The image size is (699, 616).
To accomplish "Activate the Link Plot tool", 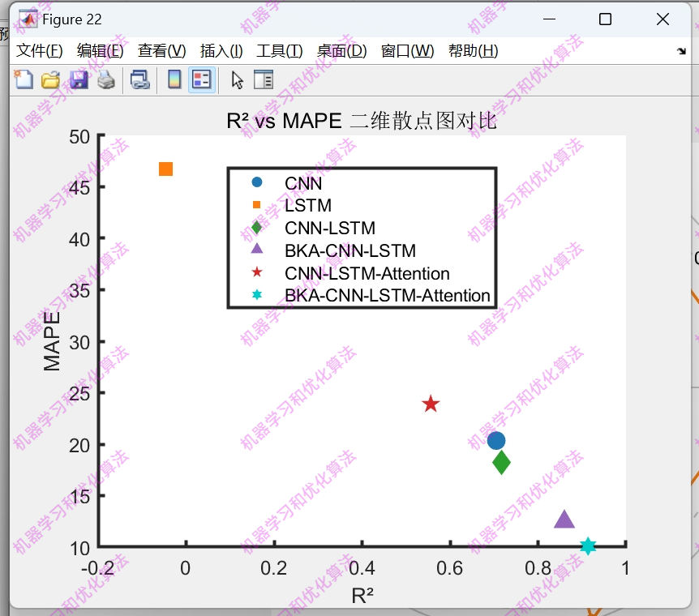I will 139,79.
